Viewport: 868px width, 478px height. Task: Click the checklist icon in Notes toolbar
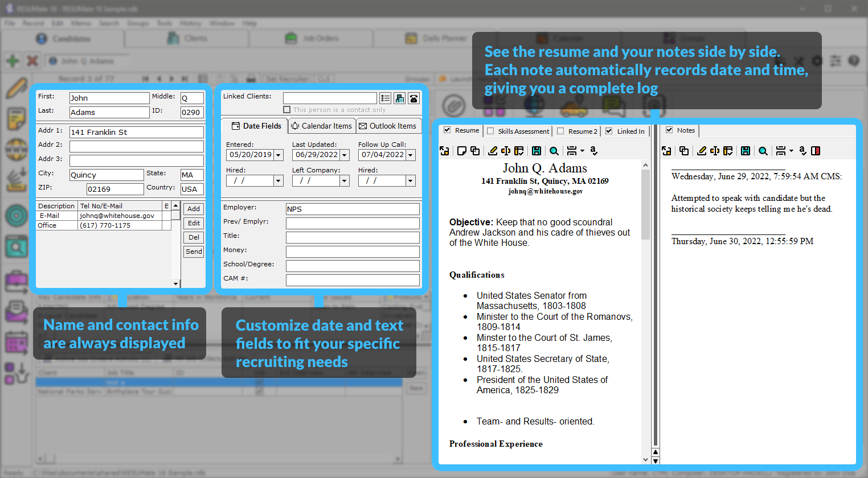[728, 151]
